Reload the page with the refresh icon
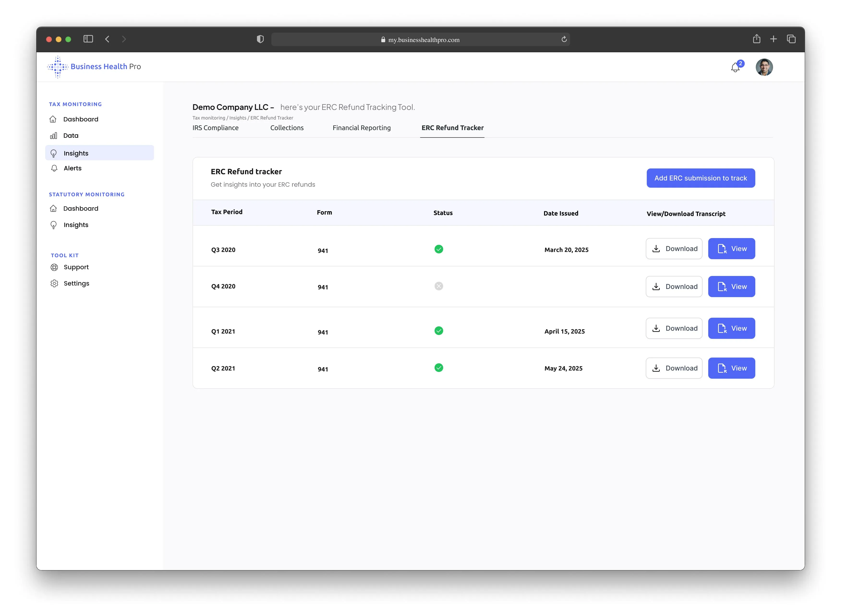Viewport: 841px width, 616px height. click(563, 40)
